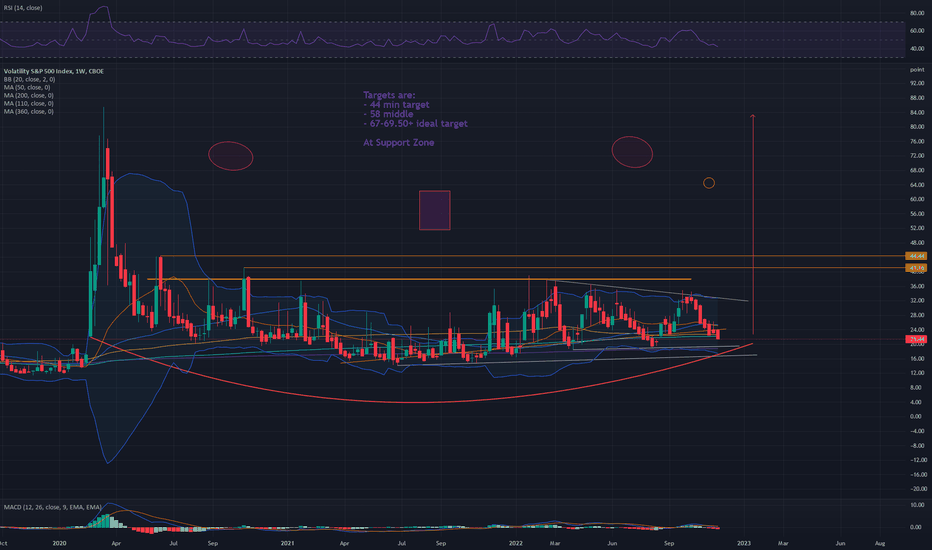The image size is (932, 550).
Task: Click the 56.00 price axis label
Action: tap(917, 214)
